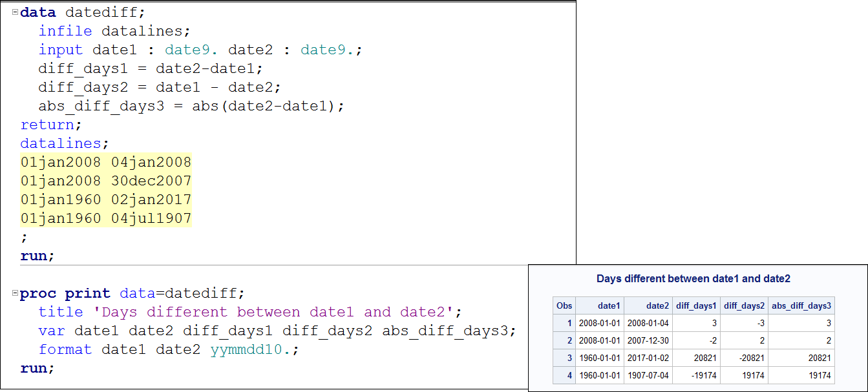Click the value 20821 in row 3
The width and height of the screenshot is (868, 392).
706,357
